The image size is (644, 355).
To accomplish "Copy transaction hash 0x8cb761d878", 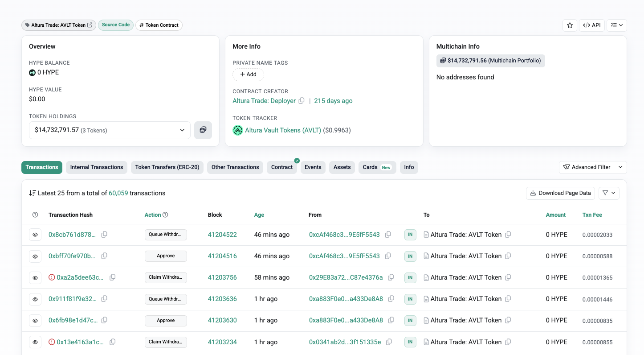I will 104,235.
